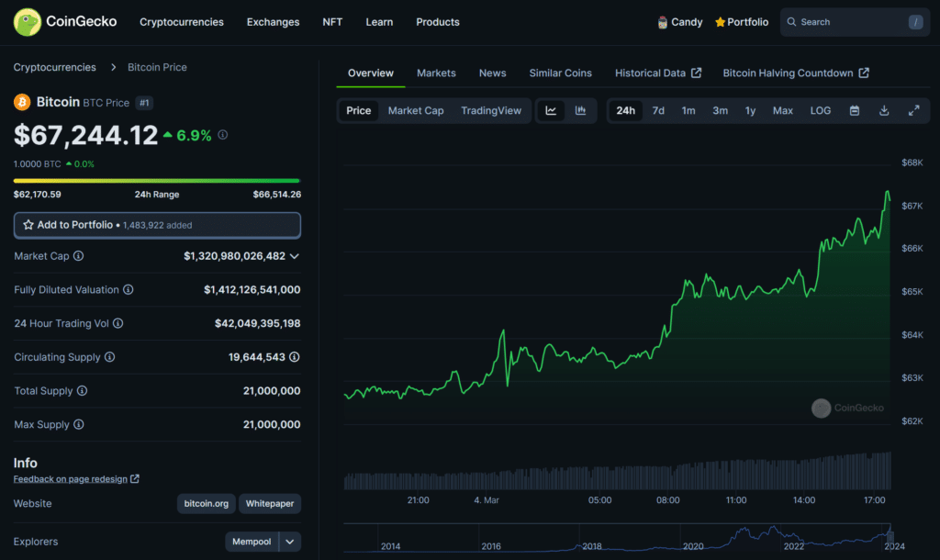The height and width of the screenshot is (560, 940).
Task: Open the Overview tab
Action: point(371,73)
